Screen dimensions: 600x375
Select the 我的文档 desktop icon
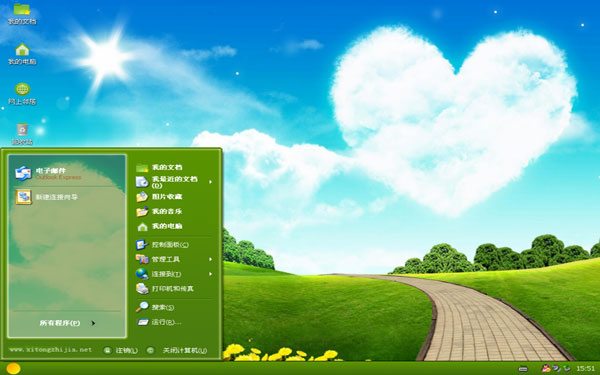[x=22, y=14]
